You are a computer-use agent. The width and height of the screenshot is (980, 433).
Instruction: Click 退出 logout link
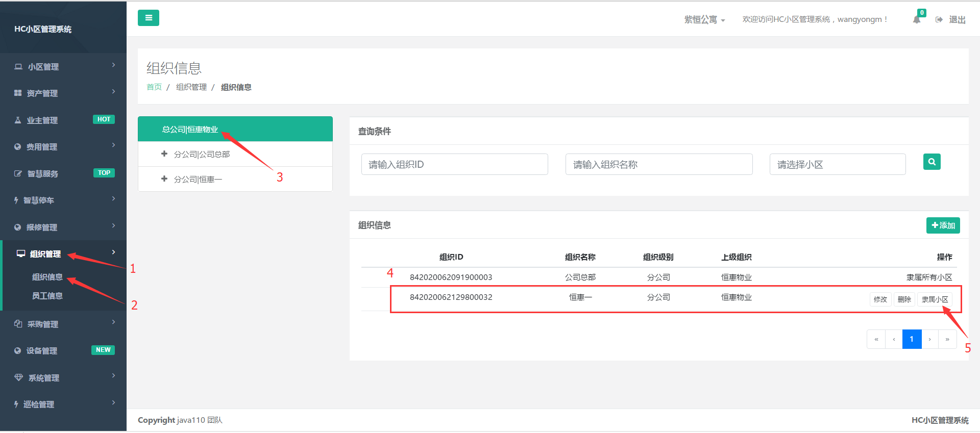tap(957, 20)
